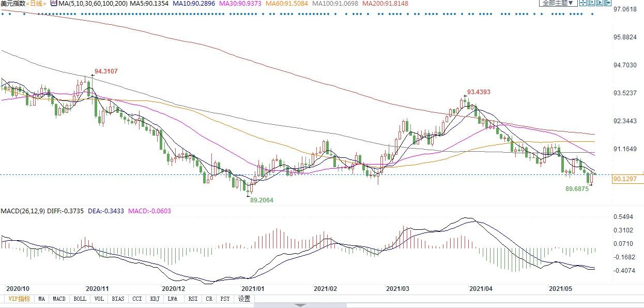Click the MA indicator chart icon

(53, 3)
